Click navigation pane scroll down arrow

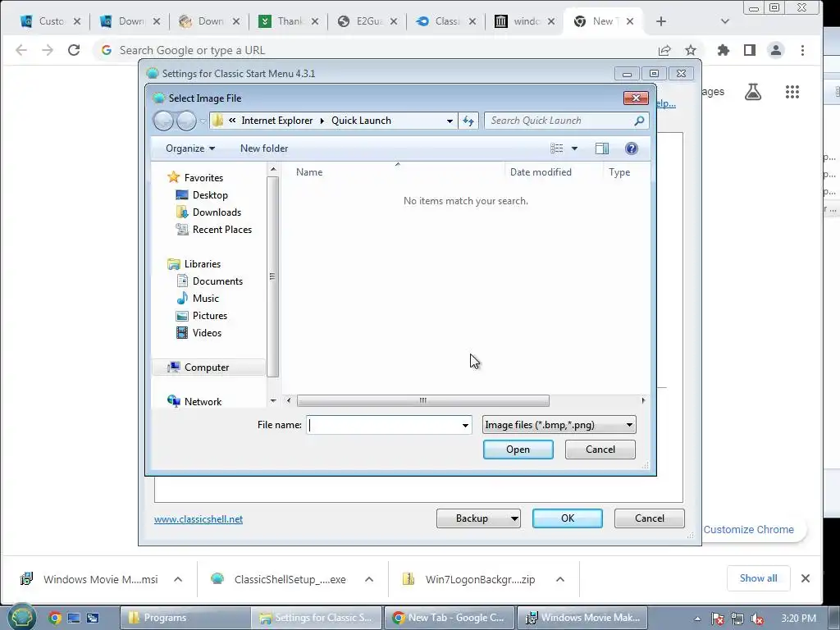pos(272,400)
